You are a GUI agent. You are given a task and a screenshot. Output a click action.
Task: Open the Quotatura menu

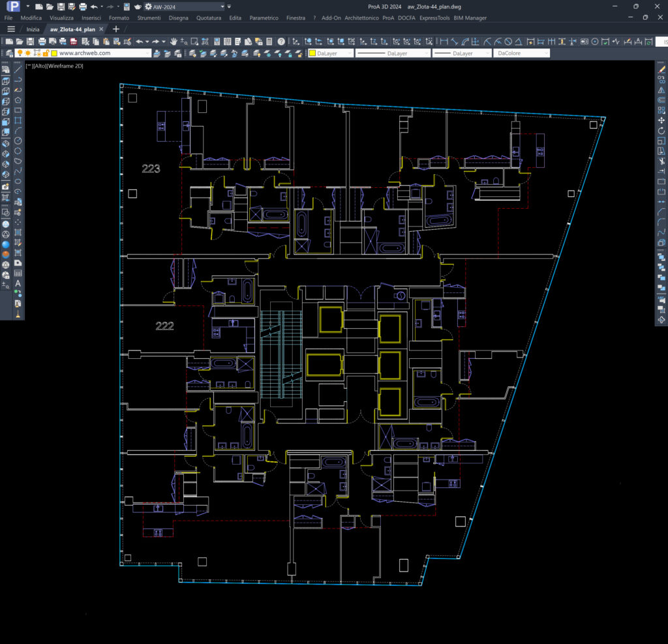(209, 18)
